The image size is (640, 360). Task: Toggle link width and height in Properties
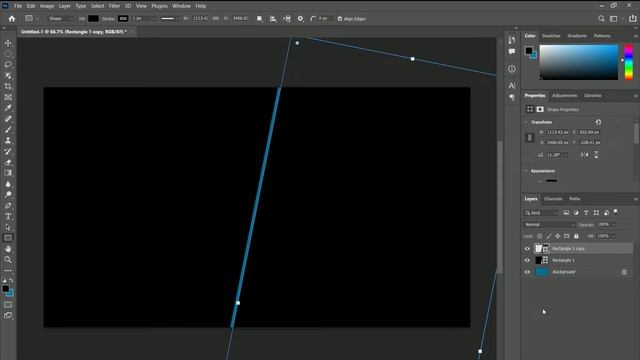tap(530, 138)
